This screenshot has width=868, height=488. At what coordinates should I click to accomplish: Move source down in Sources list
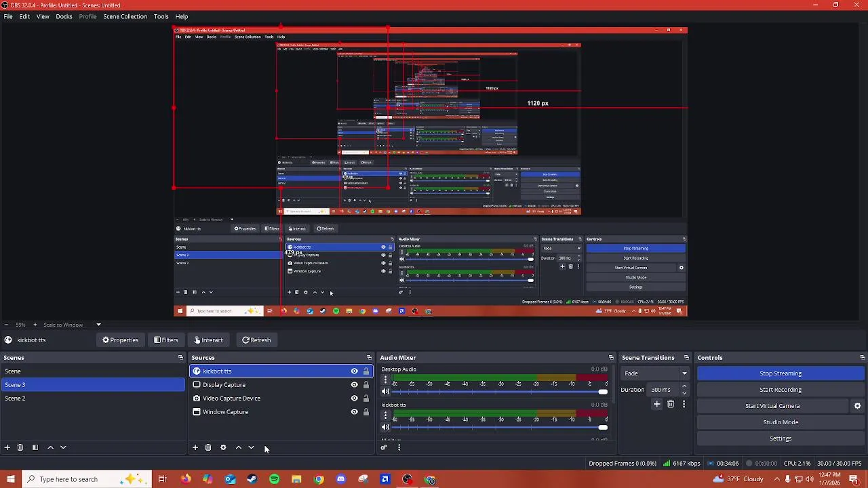(x=252, y=447)
